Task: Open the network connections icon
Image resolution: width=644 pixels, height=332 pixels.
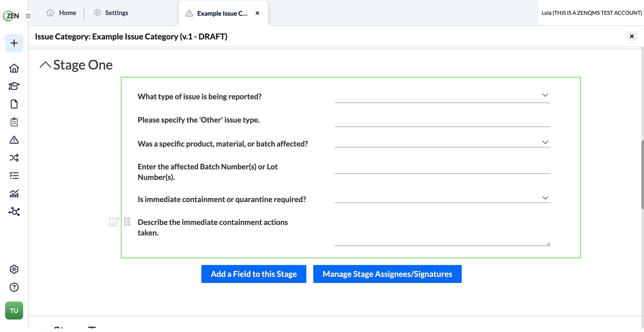Action: click(x=14, y=212)
